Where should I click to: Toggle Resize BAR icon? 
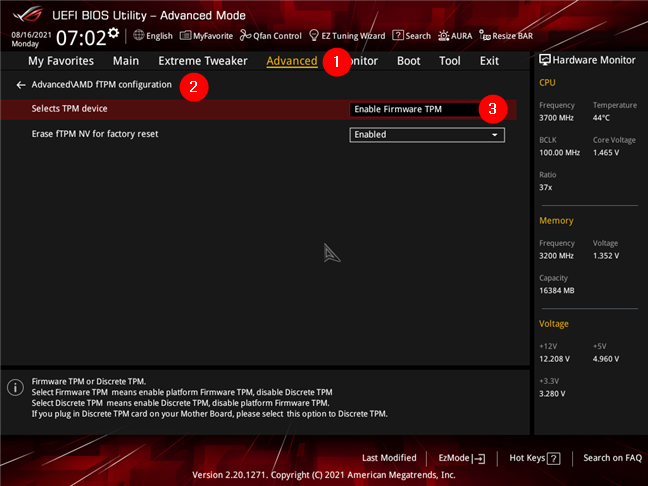coord(485,36)
